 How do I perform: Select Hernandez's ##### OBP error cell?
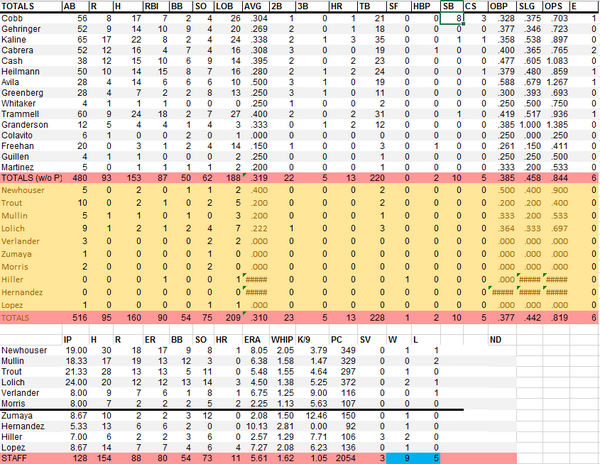(503, 293)
